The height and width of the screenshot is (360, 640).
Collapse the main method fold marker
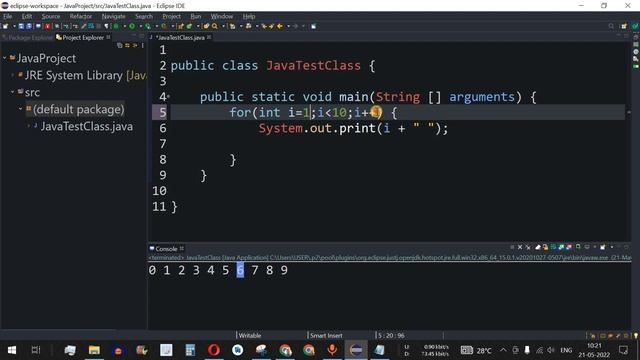tap(169, 97)
